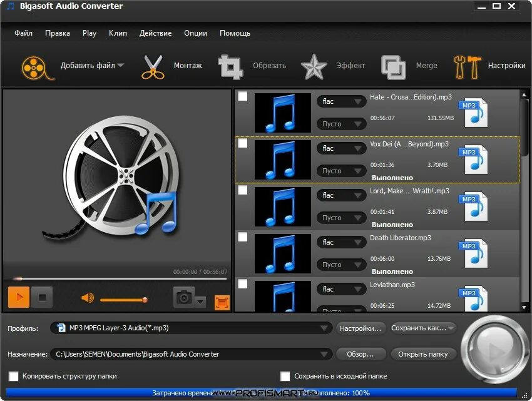Click MP3 file icon for Leviathan track
The image size is (532, 401).
point(473,298)
